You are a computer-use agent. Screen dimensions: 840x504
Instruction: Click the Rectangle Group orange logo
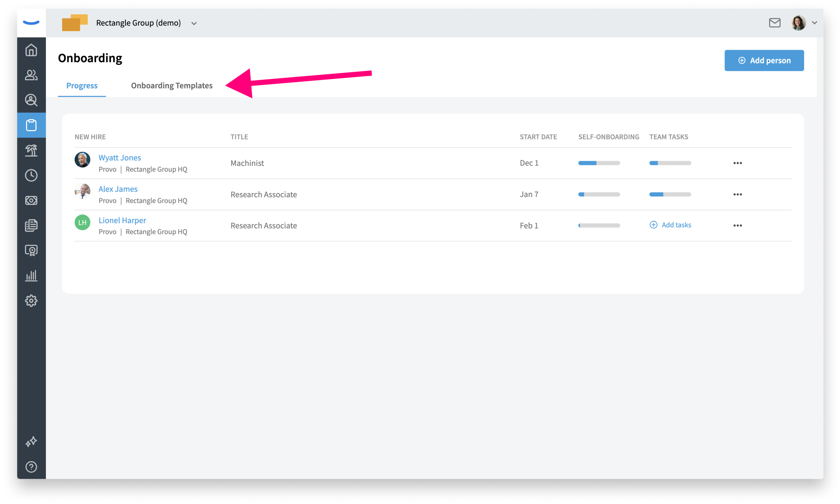click(x=75, y=23)
